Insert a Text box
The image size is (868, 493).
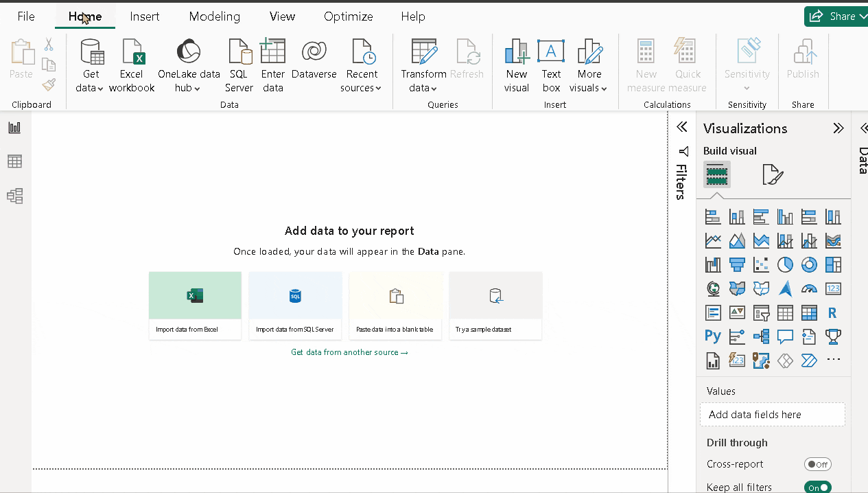[551, 66]
